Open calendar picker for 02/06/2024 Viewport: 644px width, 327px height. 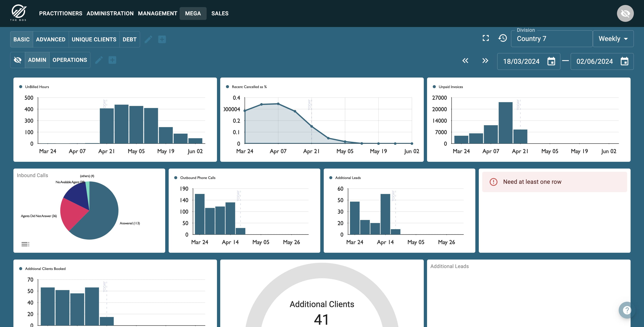(624, 61)
